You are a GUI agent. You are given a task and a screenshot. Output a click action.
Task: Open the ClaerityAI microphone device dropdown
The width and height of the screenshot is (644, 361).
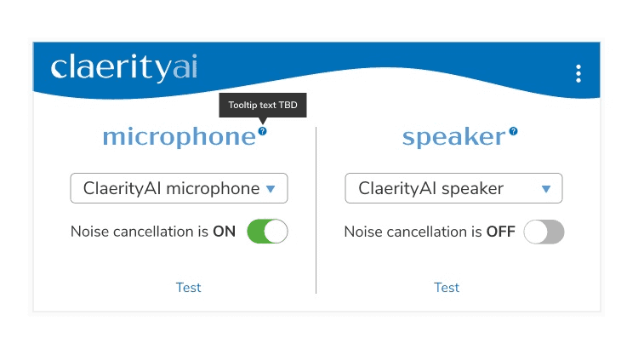tap(179, 188)
